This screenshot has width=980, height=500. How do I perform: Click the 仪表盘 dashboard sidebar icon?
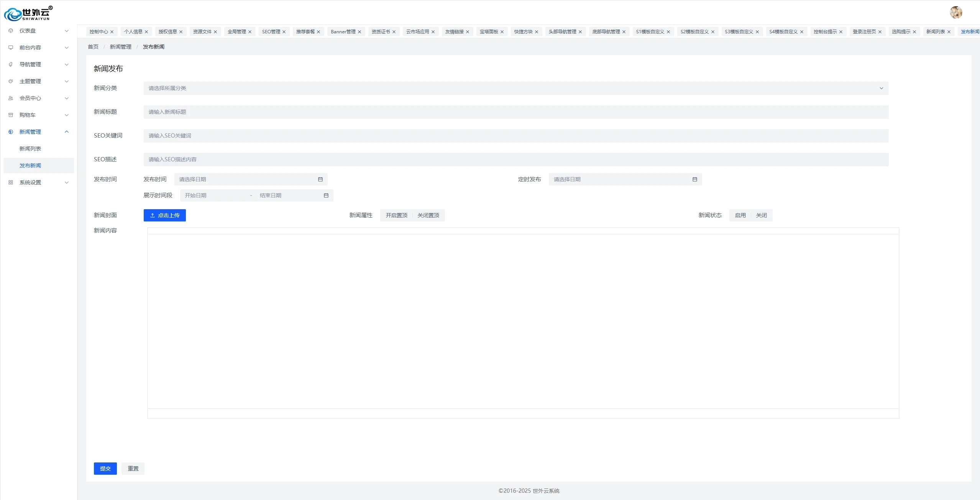click(x=11, y=31)
